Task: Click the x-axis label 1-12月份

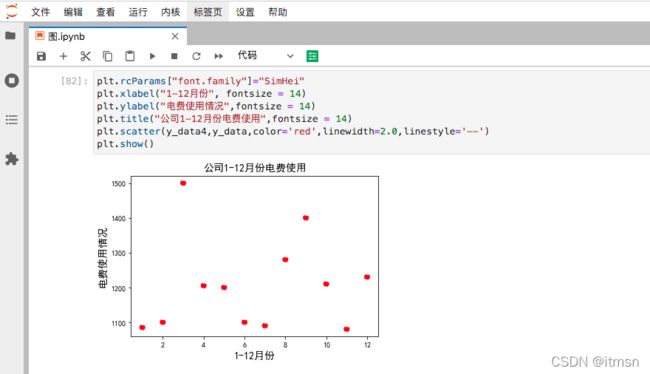Action: pyautogui.click(x=254, y=355)
